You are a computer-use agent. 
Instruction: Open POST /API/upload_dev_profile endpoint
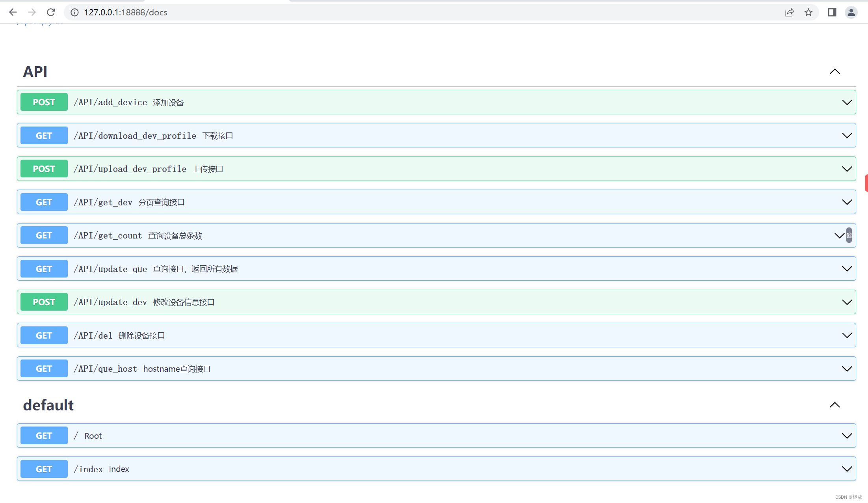coord(130,169)
